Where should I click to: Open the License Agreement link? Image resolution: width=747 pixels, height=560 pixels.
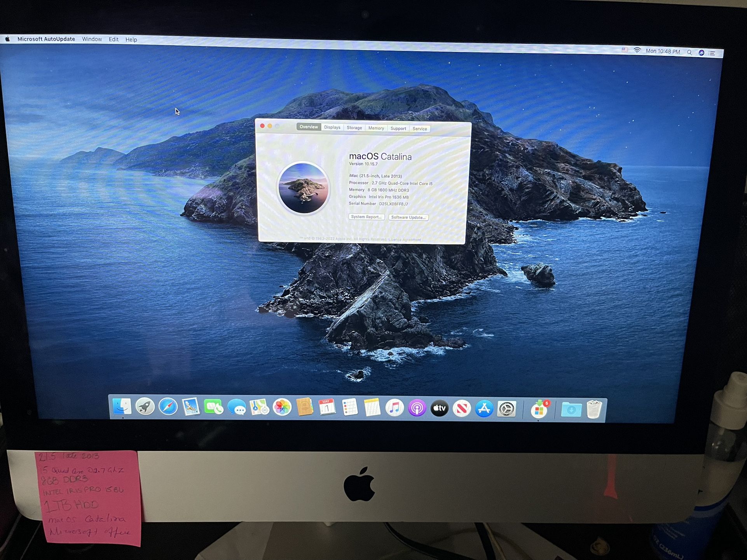click(x=405, y=240)
